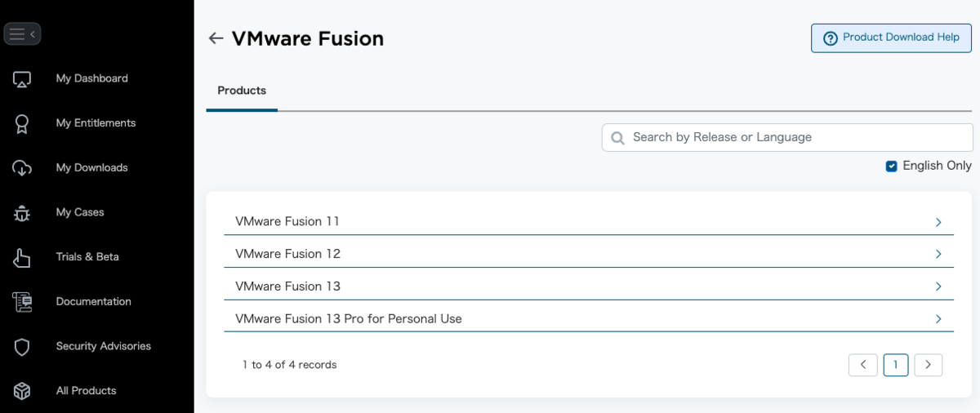This screenshot has width=980, height=413.
Task: Select the VMware Fusion 12 row text
Action: (287, 254)
